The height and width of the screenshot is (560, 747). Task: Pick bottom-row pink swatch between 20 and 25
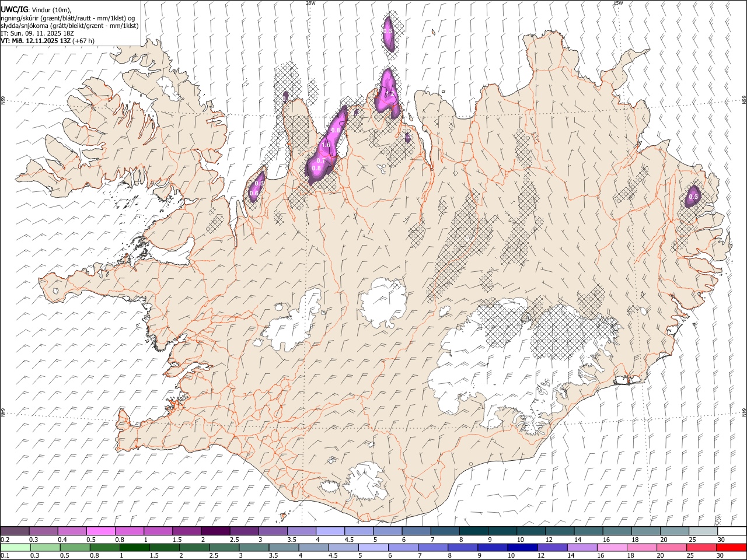tap(672, 548)
